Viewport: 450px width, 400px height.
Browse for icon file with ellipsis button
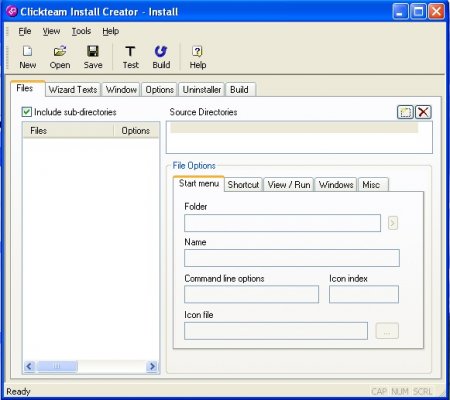click(387, 331)
